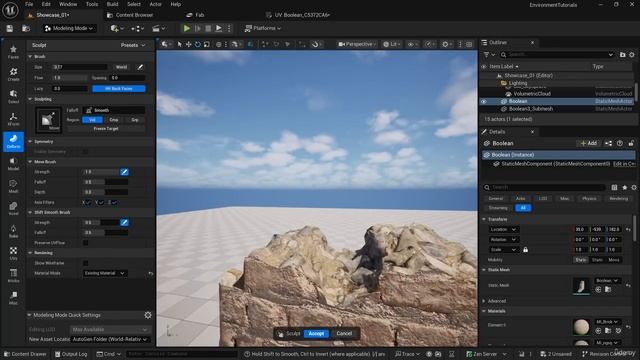Uncheck the Z axis filter checkbox
This screenshot has height=360, width=640.
(x=114, y=202)
